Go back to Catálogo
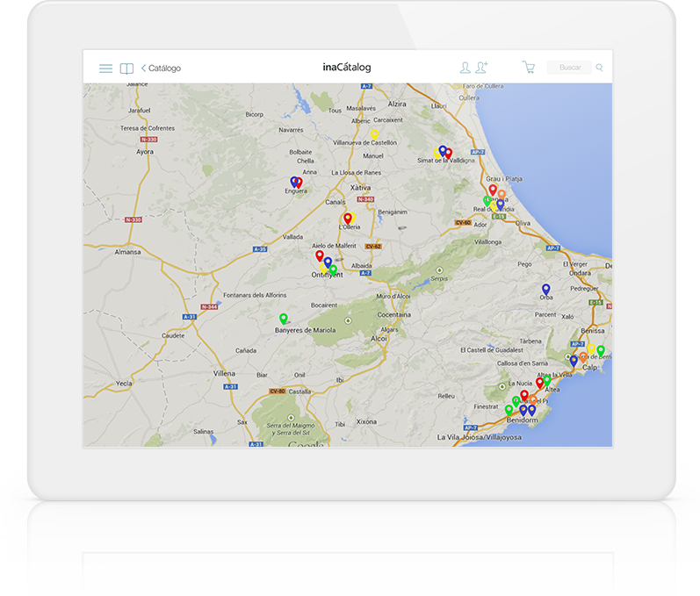 [x=161, y=68]
